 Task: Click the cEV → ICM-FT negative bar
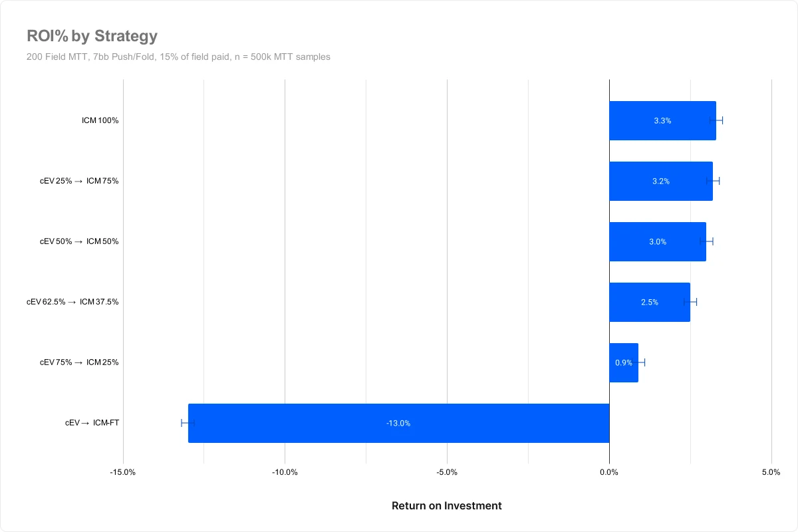click(399, 423)
